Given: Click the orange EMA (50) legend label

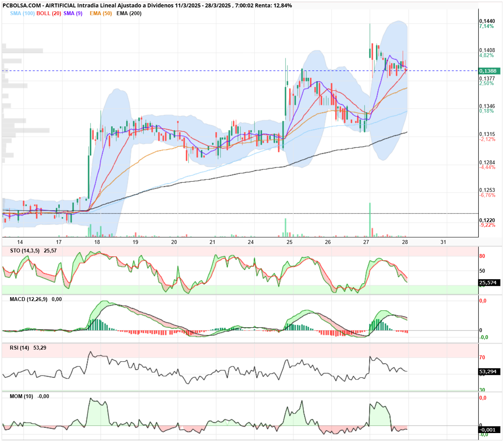Looking at the screenshot, I should (x=100, y=13).
